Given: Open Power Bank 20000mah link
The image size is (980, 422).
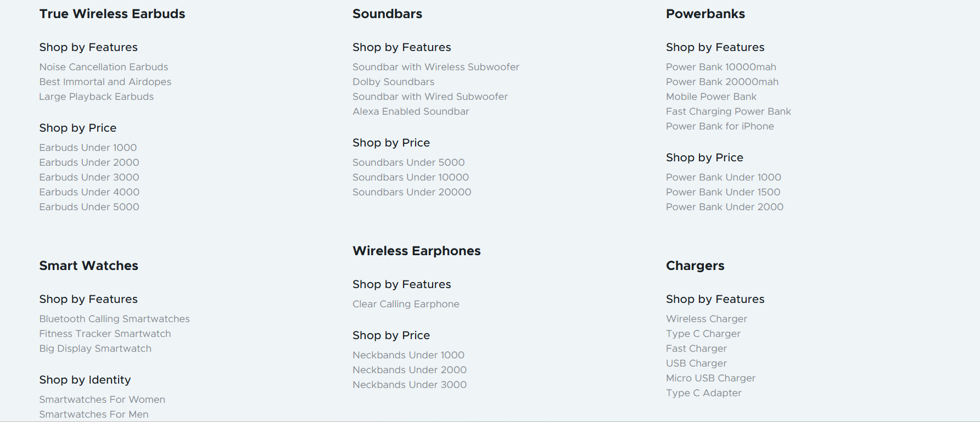Looking at the screenshot, I should [722, 82].
